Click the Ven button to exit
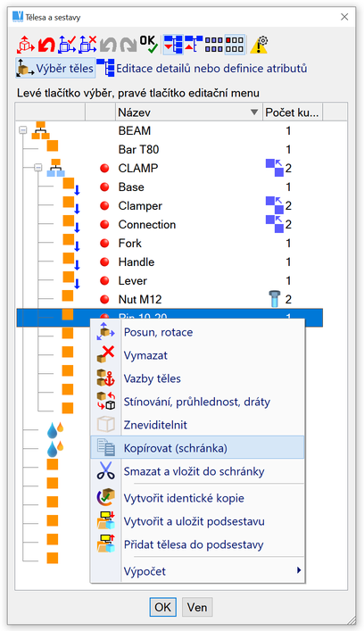This screenshot has width=364, height=631. [x=197, y=607]
